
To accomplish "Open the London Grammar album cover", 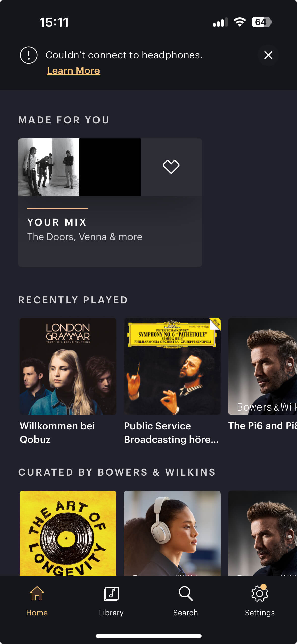I will click(x=68, y=367).
